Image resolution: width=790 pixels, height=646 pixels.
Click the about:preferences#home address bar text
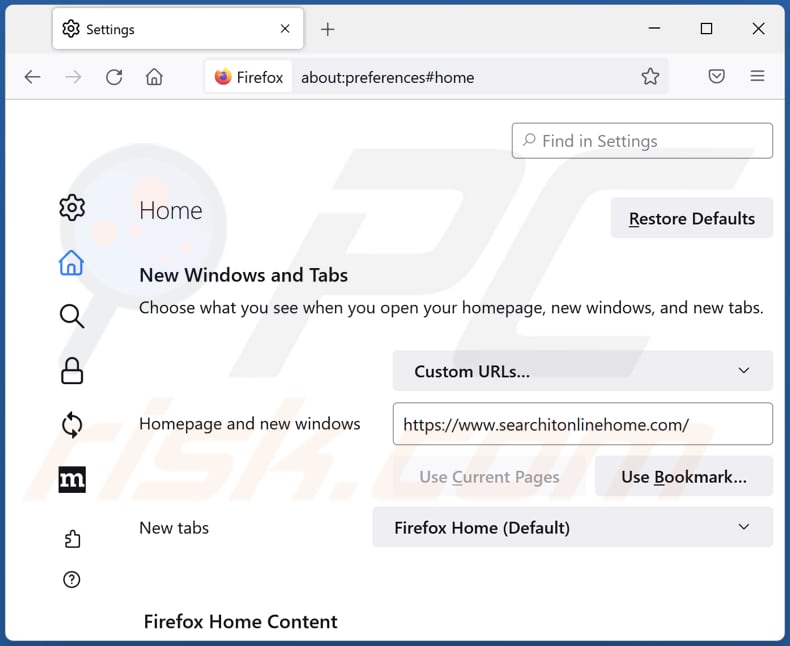(x=387, y=78)
